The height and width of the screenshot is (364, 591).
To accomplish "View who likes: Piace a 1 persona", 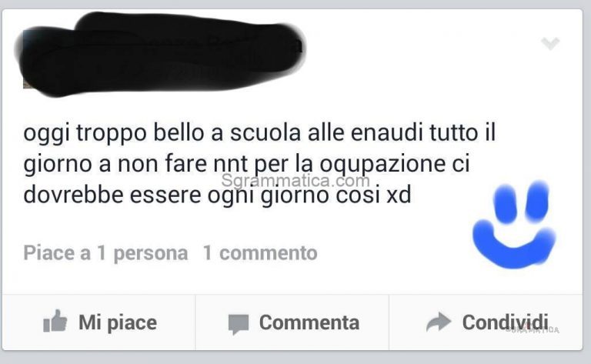I will point(105,253).
